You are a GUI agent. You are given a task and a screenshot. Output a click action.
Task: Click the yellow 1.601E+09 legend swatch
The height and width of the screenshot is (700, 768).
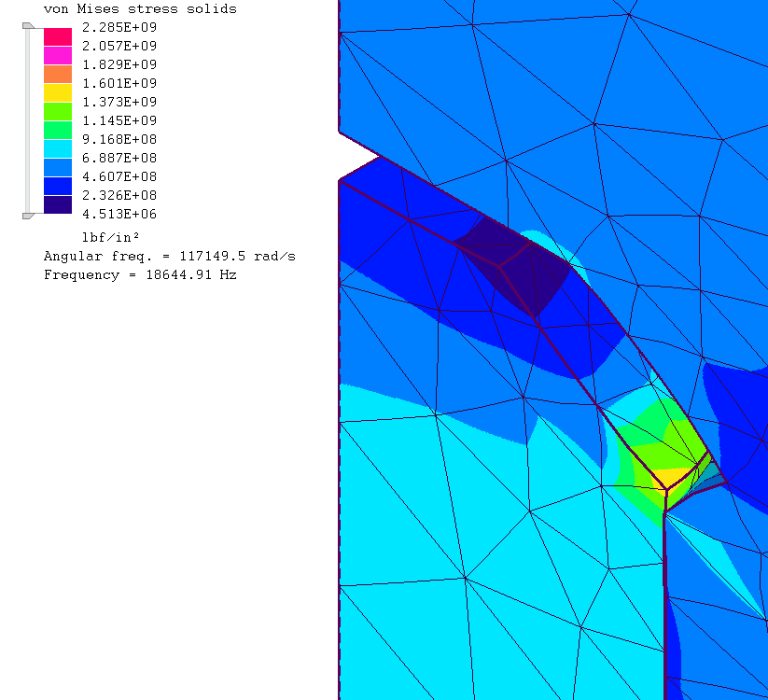coord(58,92)
